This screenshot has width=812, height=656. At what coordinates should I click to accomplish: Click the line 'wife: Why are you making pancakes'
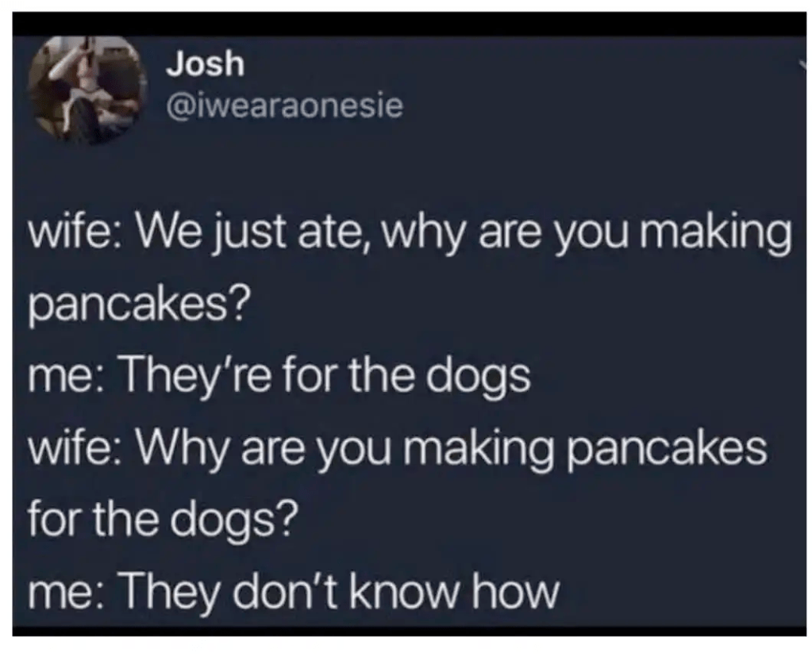397,450
